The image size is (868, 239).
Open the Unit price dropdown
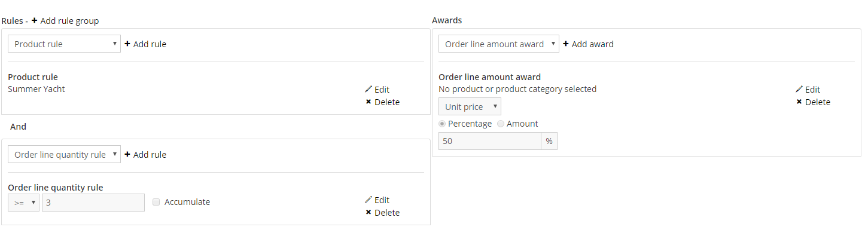click(x=470, y=106)
